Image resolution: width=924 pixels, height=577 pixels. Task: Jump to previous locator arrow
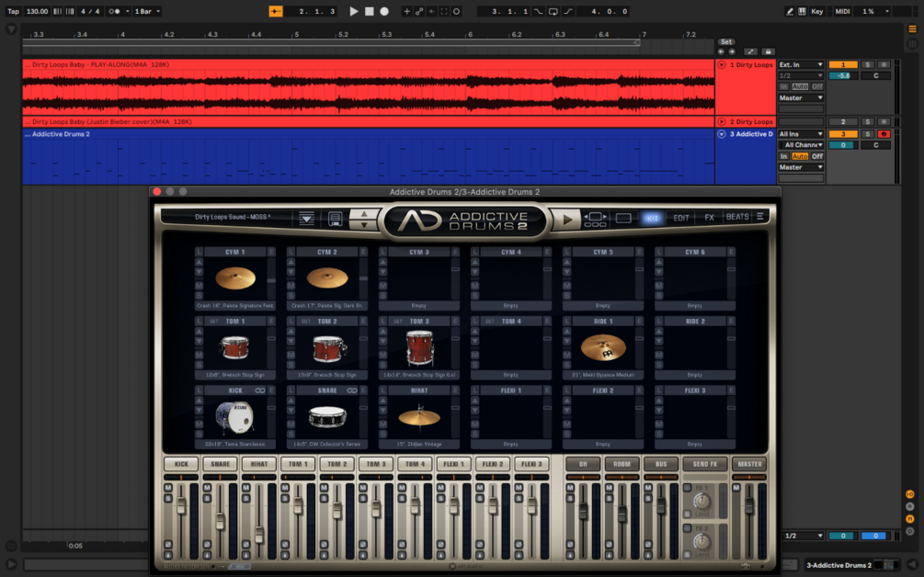(721, 51)
